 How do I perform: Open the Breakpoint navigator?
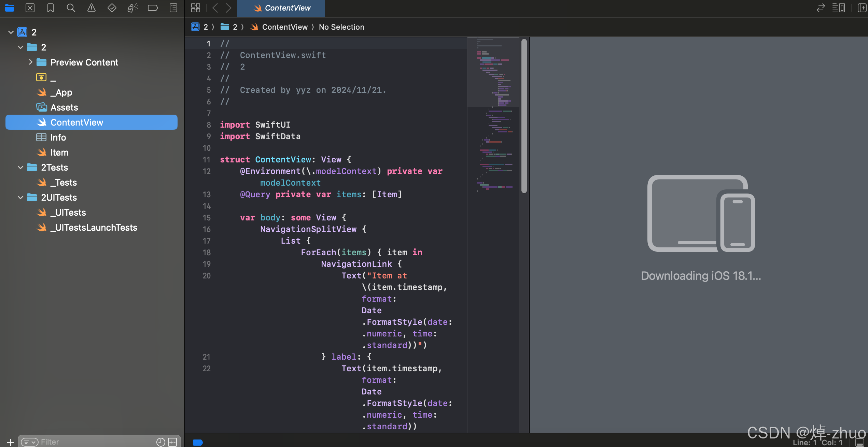(153, 8)
